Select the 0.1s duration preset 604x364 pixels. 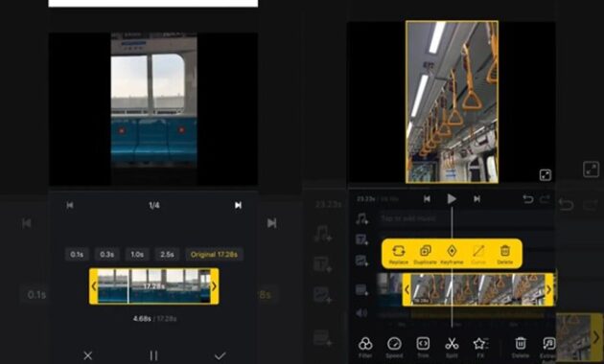(x=77, y=255)
